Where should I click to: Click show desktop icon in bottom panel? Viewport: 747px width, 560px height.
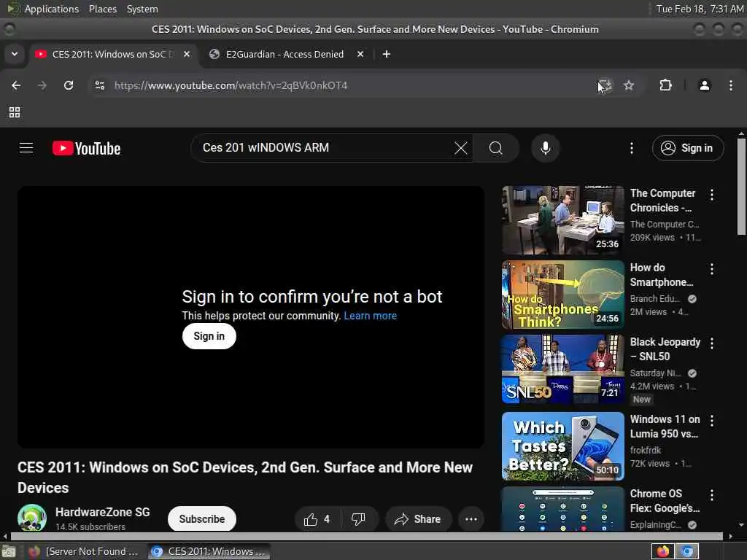click(x=9, y=551)
